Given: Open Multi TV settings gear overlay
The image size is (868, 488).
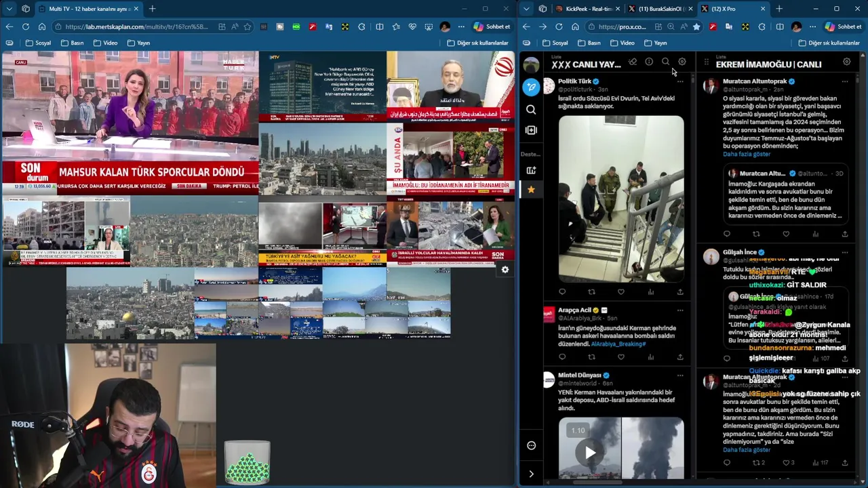Looking at the screenshot, I should (505, 270).
